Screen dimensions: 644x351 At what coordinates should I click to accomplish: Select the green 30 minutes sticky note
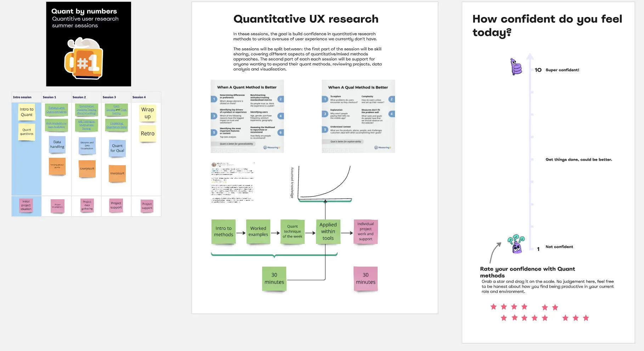(x=274, y=279)
